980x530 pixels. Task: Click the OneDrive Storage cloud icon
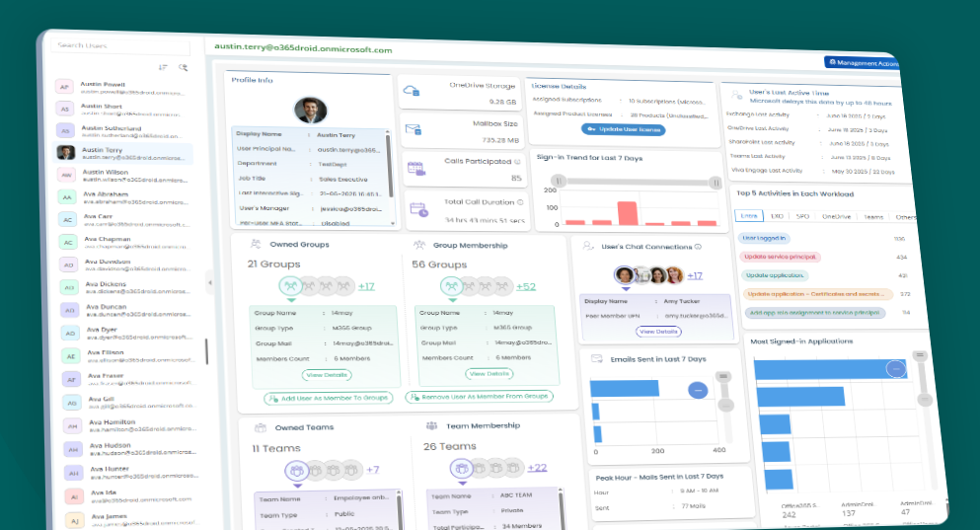pyautogui.click(x=411, y=91)
